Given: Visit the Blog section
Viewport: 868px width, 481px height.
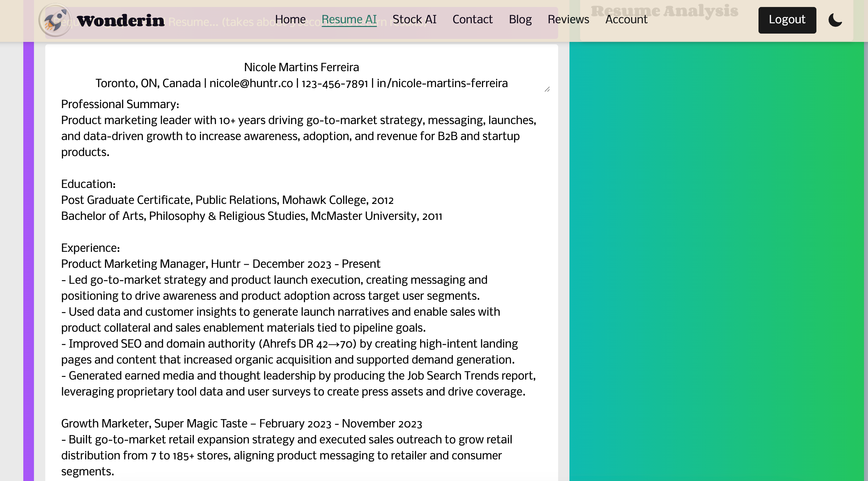Looking at the screenshot, I should [520, 20].
